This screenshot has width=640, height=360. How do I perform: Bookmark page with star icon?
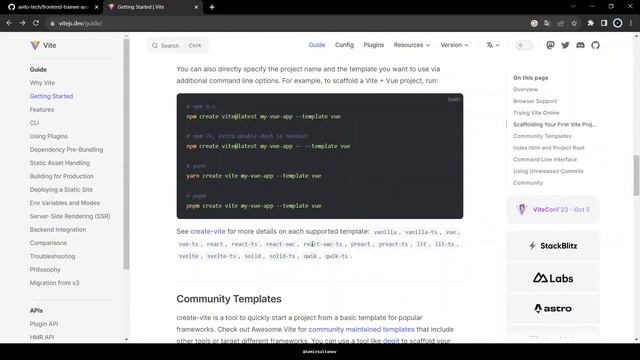574,23
